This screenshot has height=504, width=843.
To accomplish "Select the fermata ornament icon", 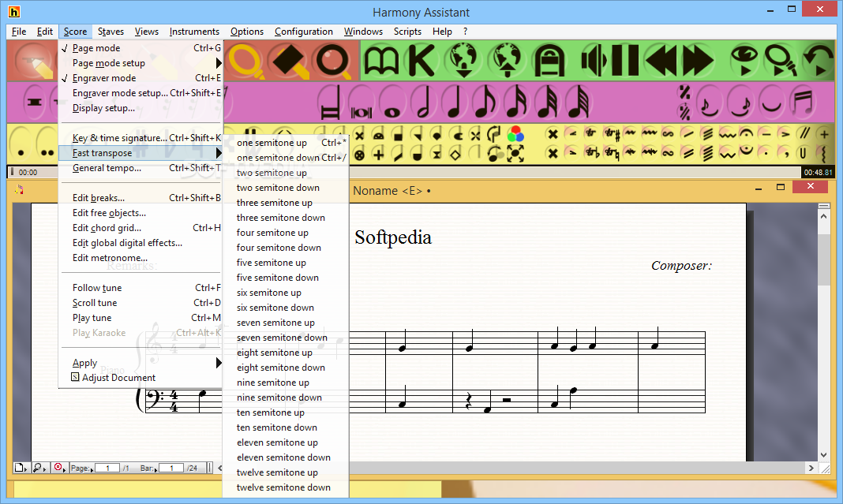I will (746, 133).
